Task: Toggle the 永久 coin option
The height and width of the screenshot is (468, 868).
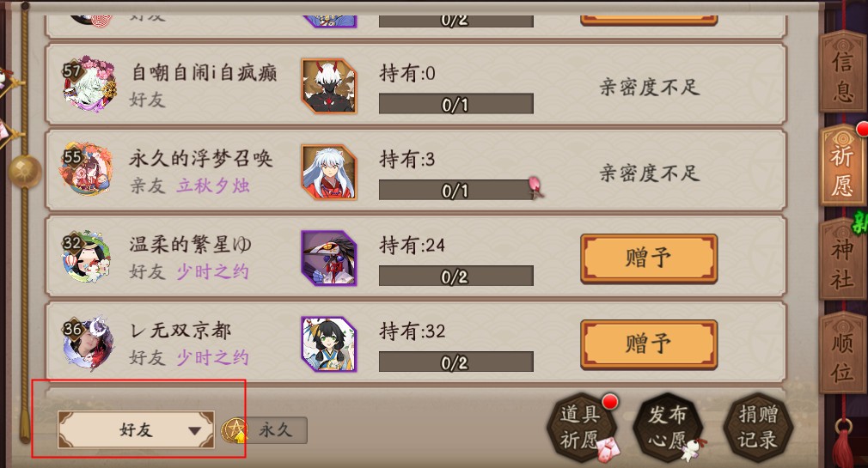Action: click(x=265, y=430)
